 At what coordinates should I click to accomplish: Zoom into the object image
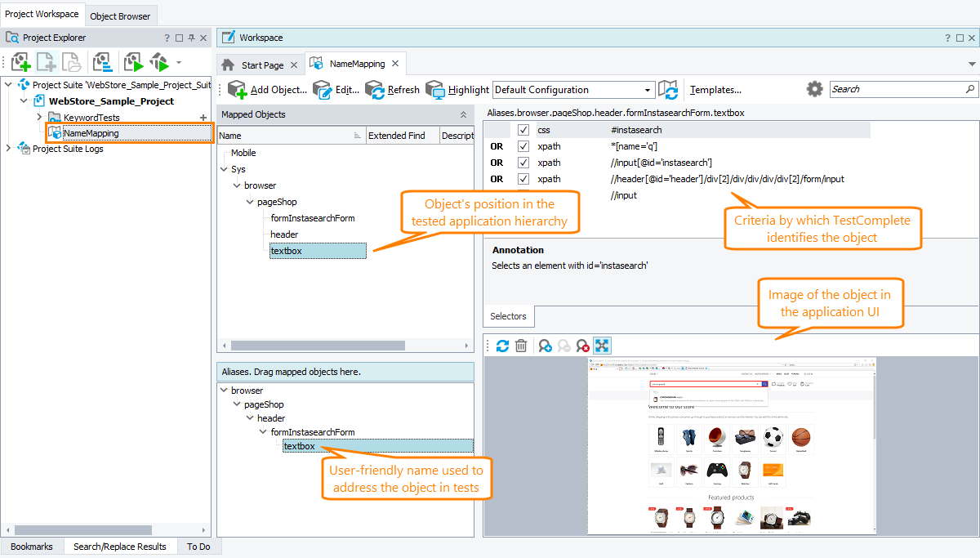[544, 345]
